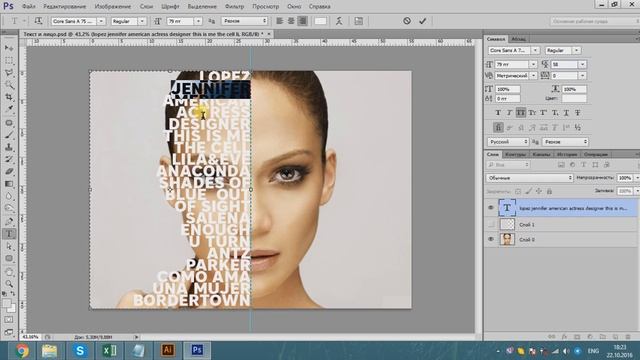Toggle Strikethrough in Character panel
This screenshot has width=640, height=360.
coord(578,113)
